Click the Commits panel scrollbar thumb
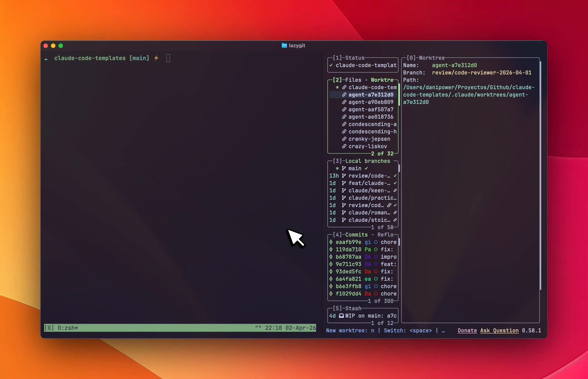 (399, 242)
